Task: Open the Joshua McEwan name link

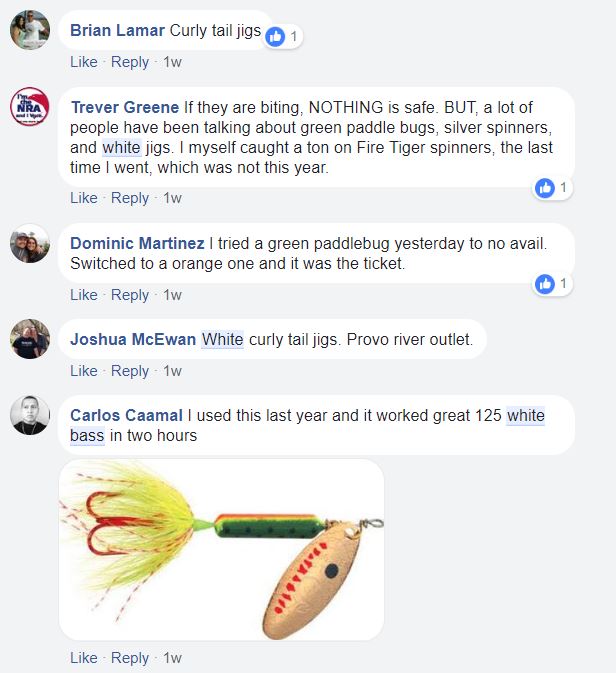Action: [x=133, y=340]
